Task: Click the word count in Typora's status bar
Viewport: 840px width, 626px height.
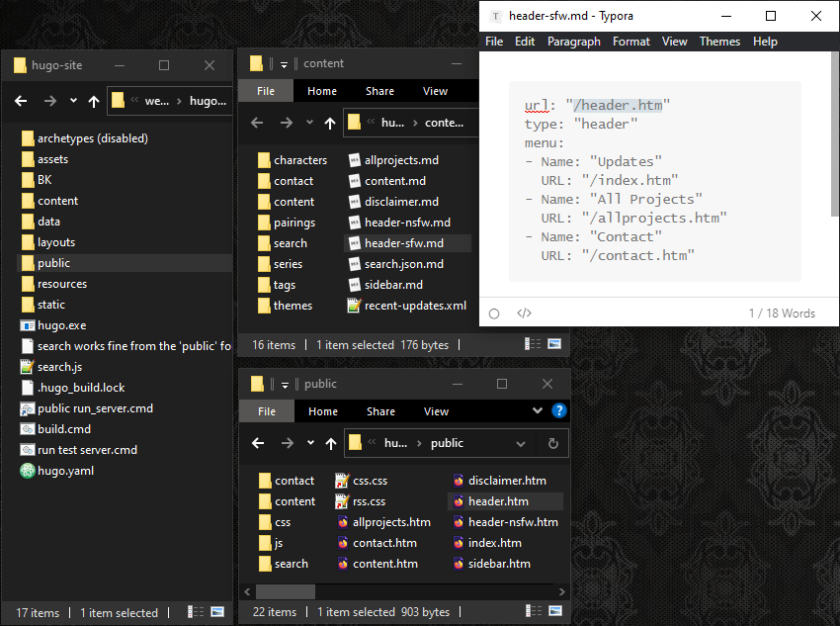Action: point(782,313)
